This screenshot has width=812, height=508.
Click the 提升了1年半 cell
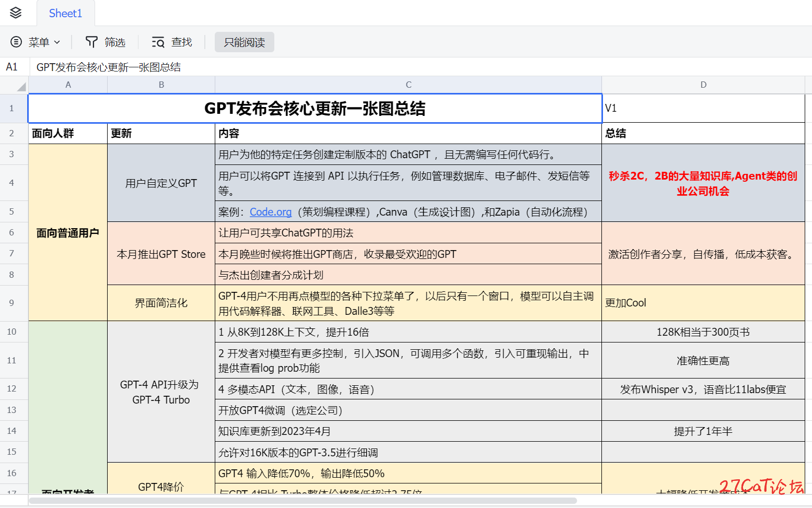(703, 431)
